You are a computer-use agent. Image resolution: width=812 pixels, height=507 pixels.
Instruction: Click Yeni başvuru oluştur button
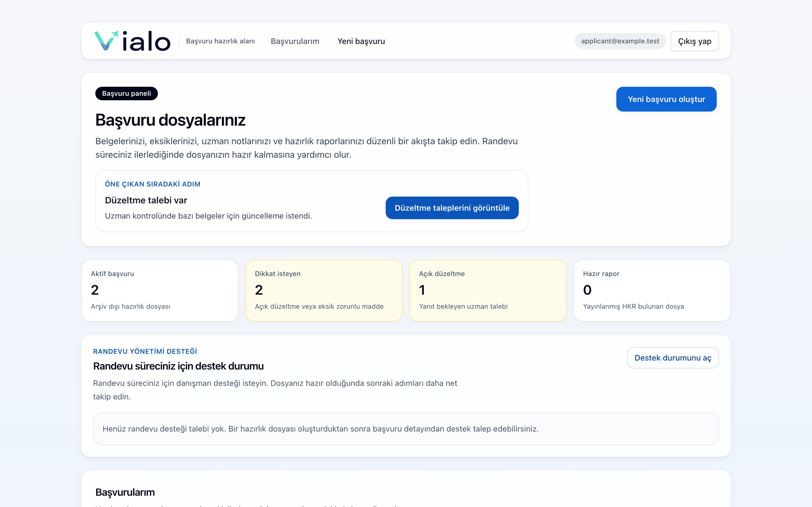[666, 99]
